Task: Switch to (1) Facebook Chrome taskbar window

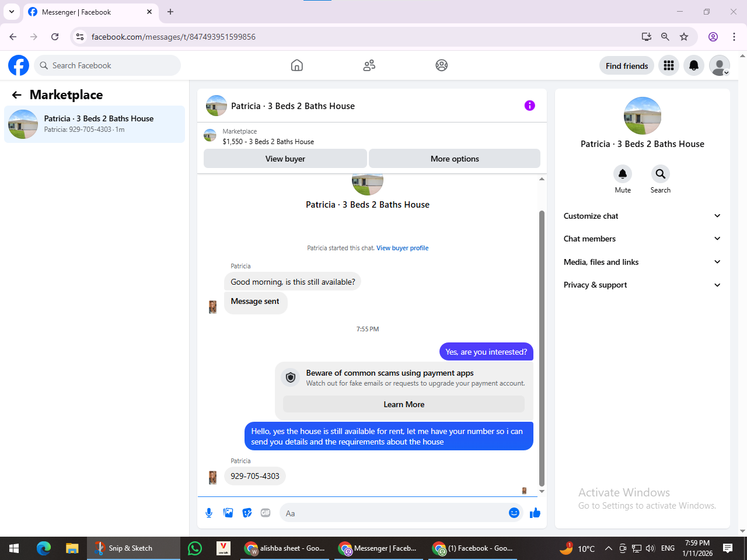Action: (x=474, y=548)
